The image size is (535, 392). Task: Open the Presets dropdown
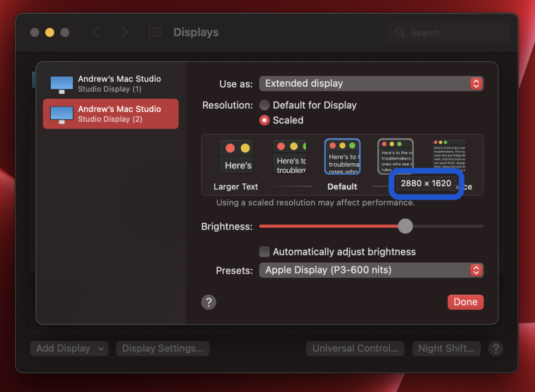coord(371,270)
